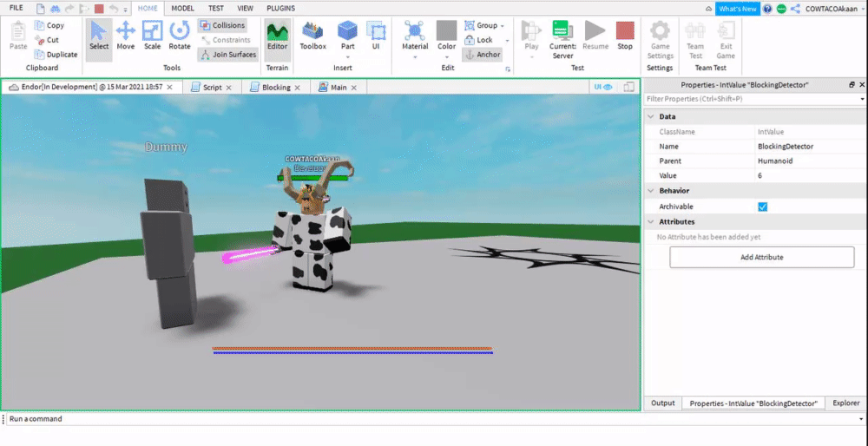Open the Script document tab

click(212, 88)
